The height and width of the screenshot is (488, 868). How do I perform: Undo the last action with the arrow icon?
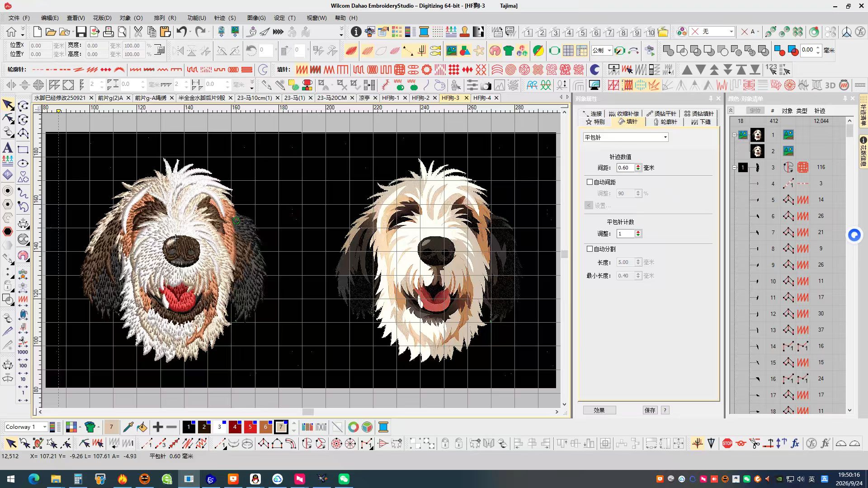click(181, 32)
